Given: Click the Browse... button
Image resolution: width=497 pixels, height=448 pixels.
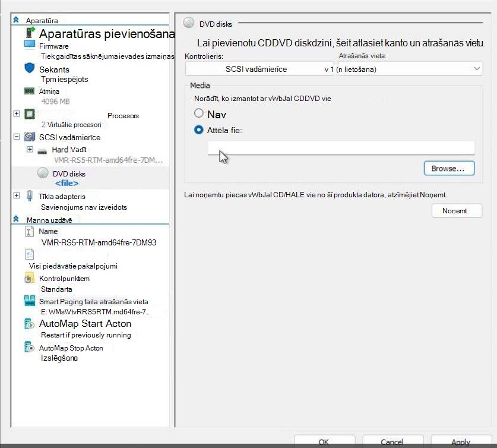Looking at the screenshot, I should pos(449,168).
